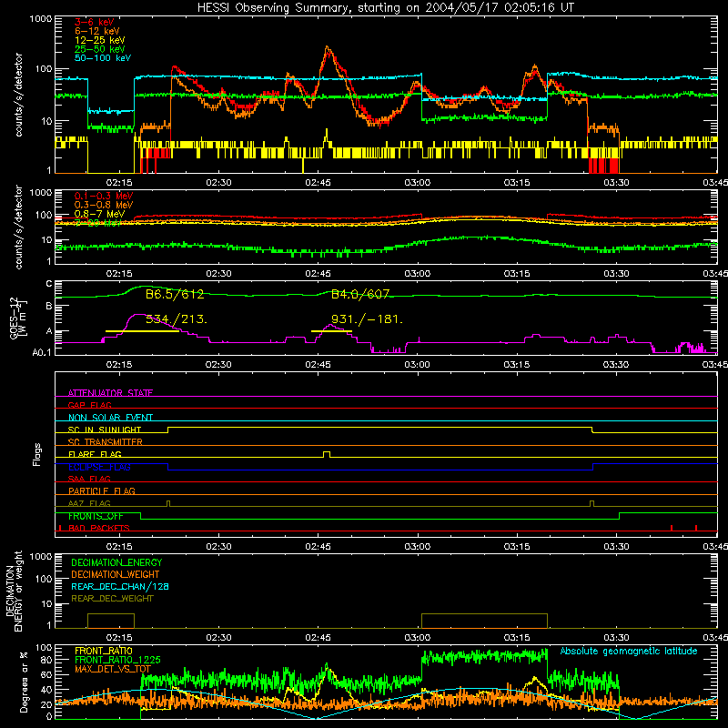This screenshot has height=728, width=728.
Task: Select the PARTICLE_FLAG label
Action: [x=102, y=490]
